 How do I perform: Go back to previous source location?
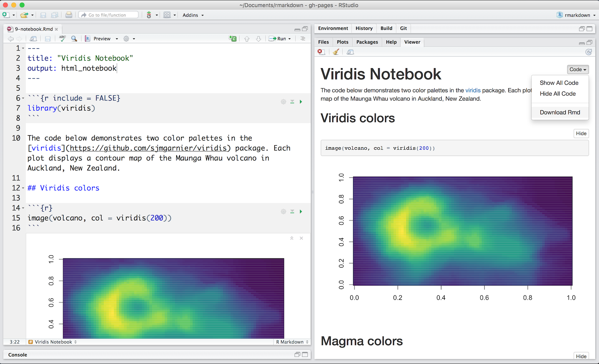coord(10,39)
